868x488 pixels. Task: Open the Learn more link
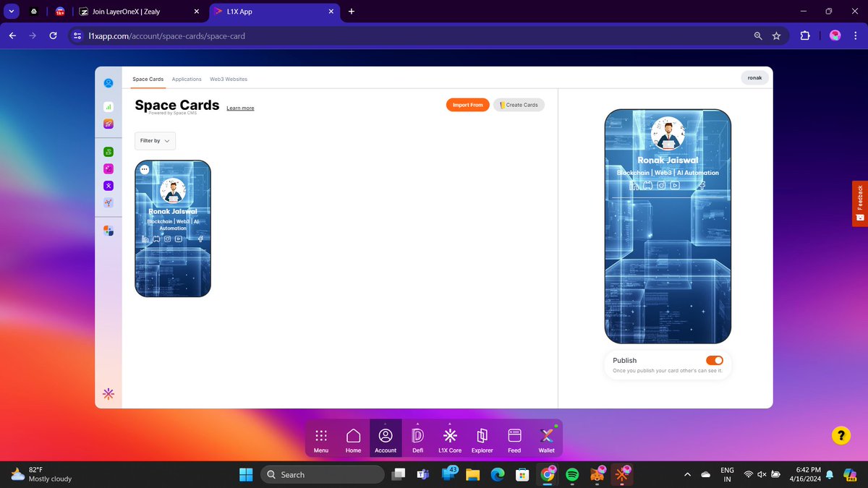click(240, 108)
